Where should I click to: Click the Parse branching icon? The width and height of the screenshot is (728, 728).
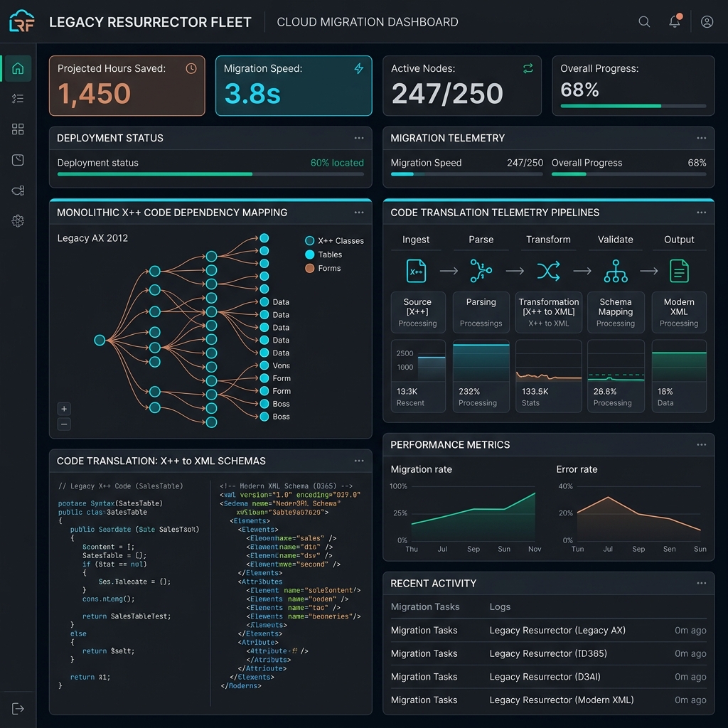481,271
